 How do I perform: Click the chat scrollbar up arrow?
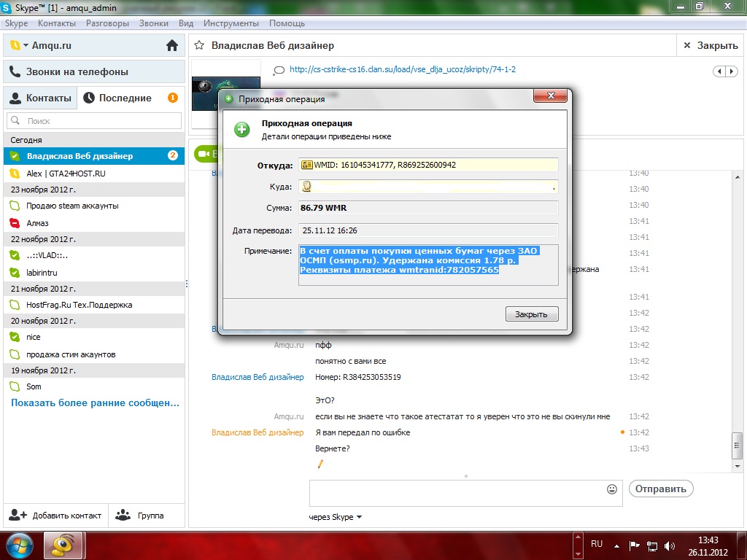pos(738,177)
